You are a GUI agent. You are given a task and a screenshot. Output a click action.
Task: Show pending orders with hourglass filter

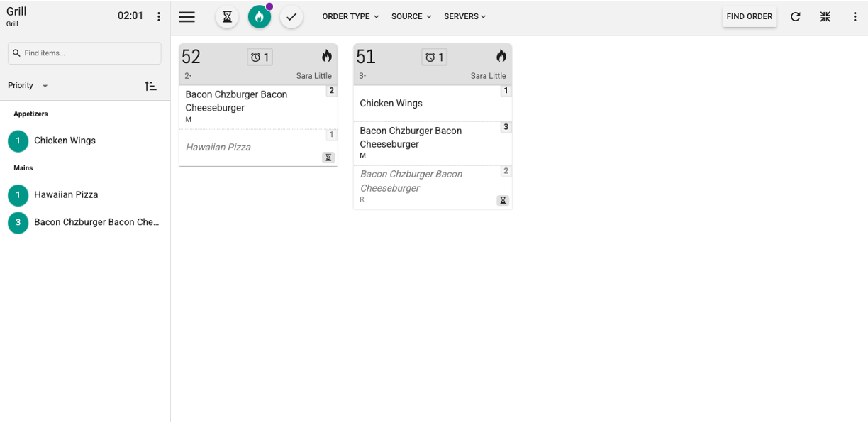pos(227,17)
